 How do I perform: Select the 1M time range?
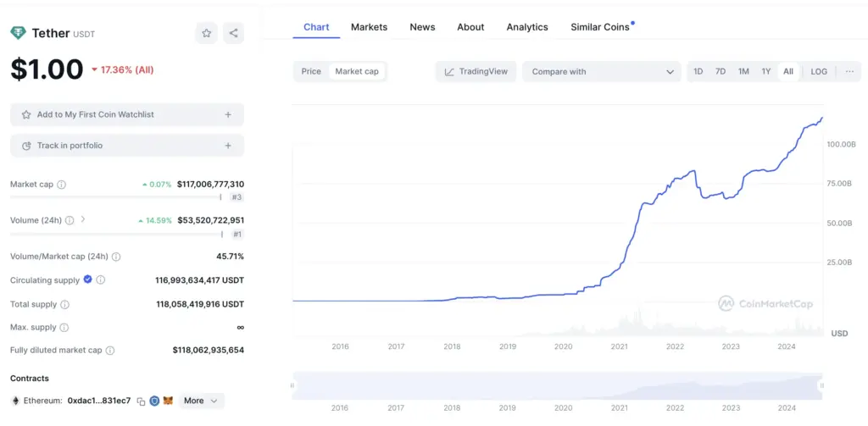tap(743, 71)
